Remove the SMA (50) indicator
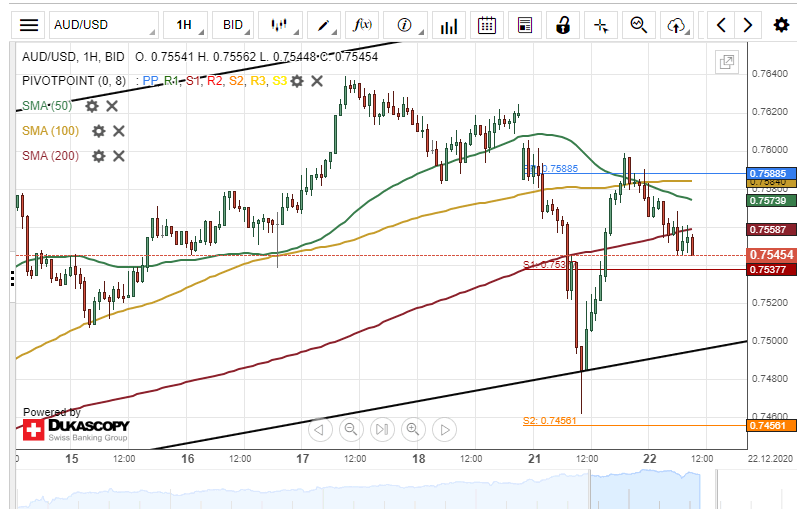The image size is (804, 514). pyautogui.click(x=112, y=106)
